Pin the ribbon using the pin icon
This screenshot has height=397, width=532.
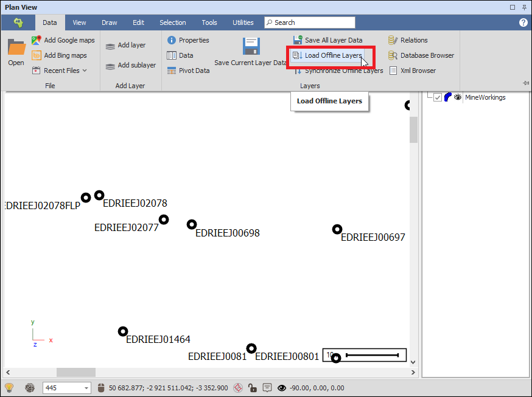pyautogui.click(x=525, y=83)
